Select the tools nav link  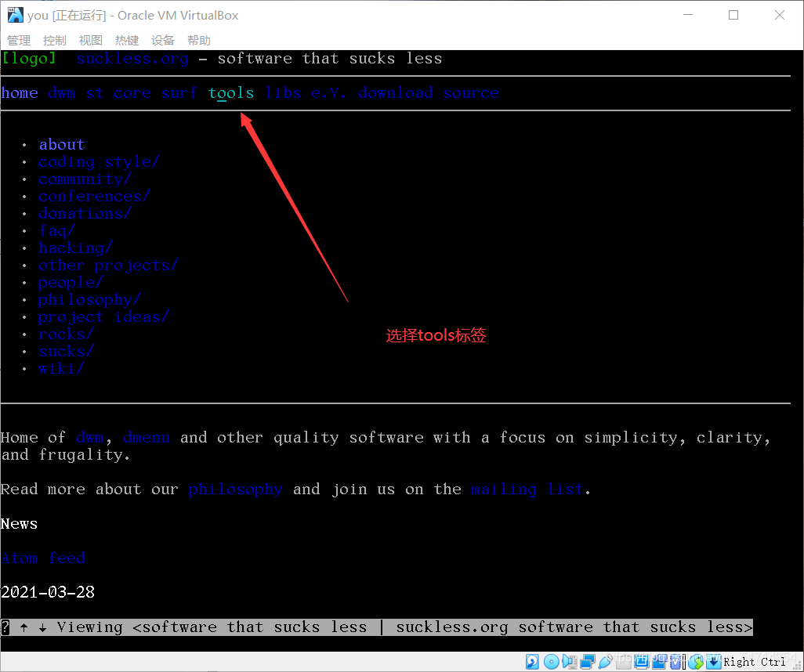230,92
